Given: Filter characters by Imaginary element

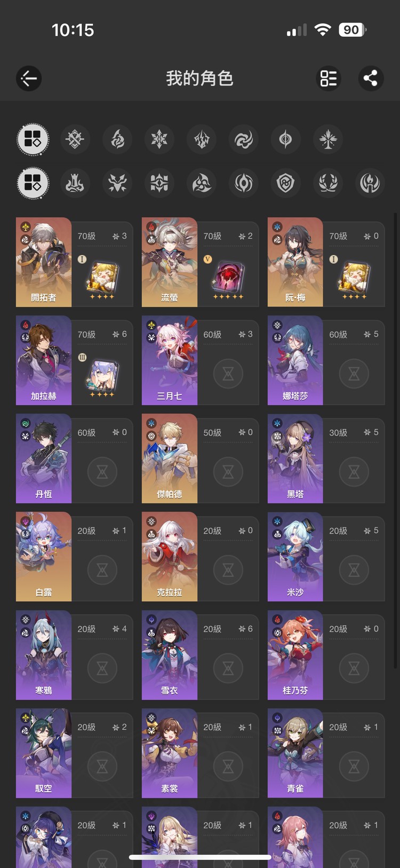Looking at the screenshot, I should click(x=328, y=140).
